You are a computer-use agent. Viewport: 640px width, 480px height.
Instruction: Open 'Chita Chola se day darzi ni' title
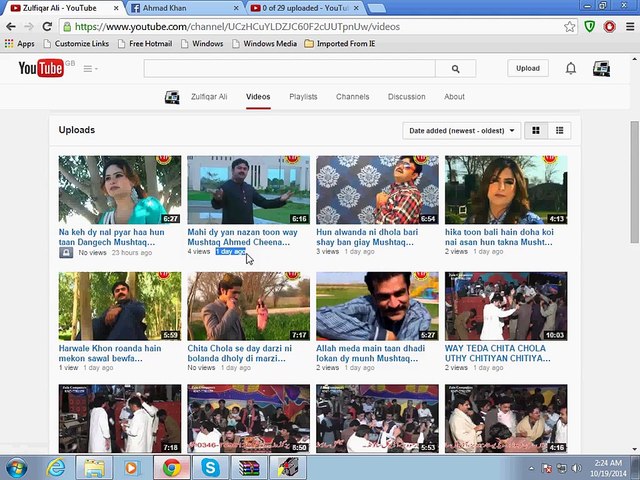[240, 353]
